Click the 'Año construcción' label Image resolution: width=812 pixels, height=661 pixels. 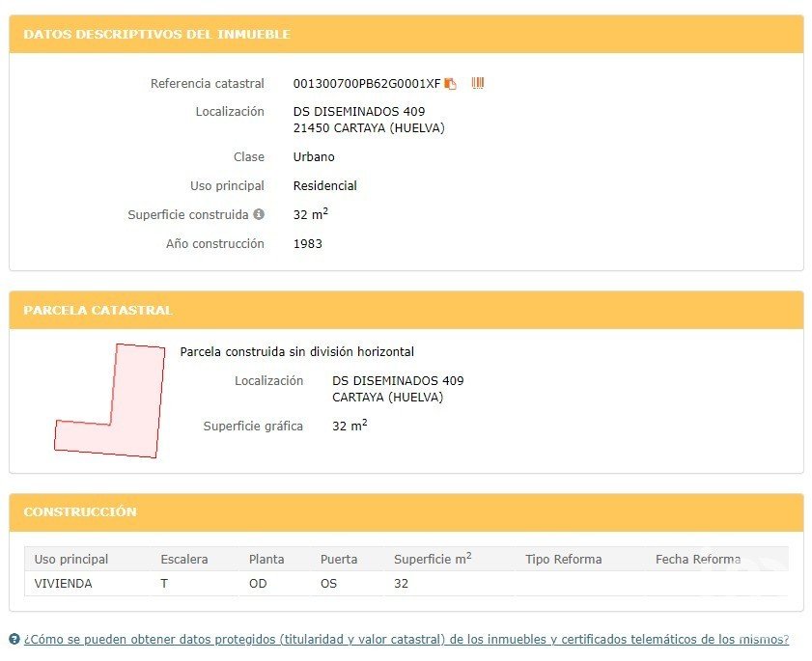[215, 244]
